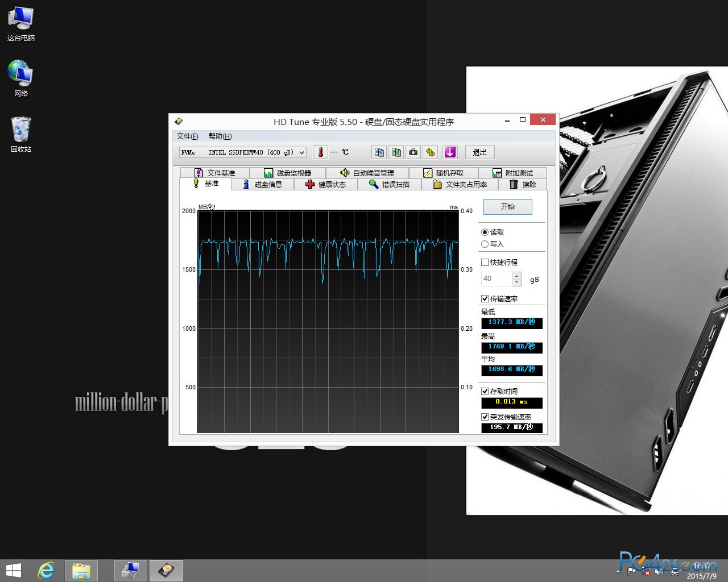Open File Explorer from the taskbar
The height and width of the screenshot is (582, 728).
coord(81,571)
